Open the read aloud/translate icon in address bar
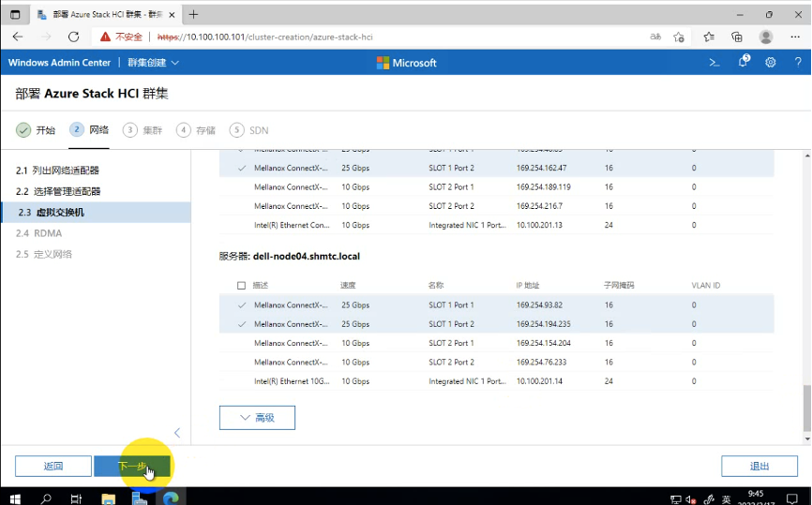Image resolution: width=812 pixels, height=505 pixels. (655, 37)
